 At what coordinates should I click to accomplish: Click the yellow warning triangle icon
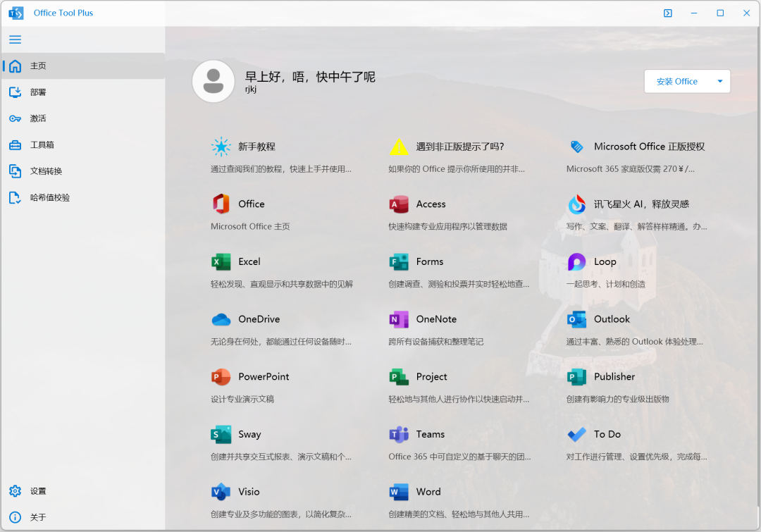pos(399,147)
